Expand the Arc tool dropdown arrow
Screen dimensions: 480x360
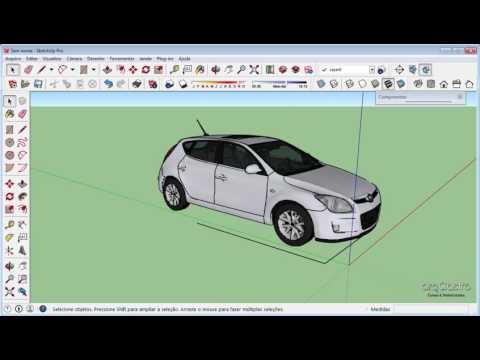(72, 70)
